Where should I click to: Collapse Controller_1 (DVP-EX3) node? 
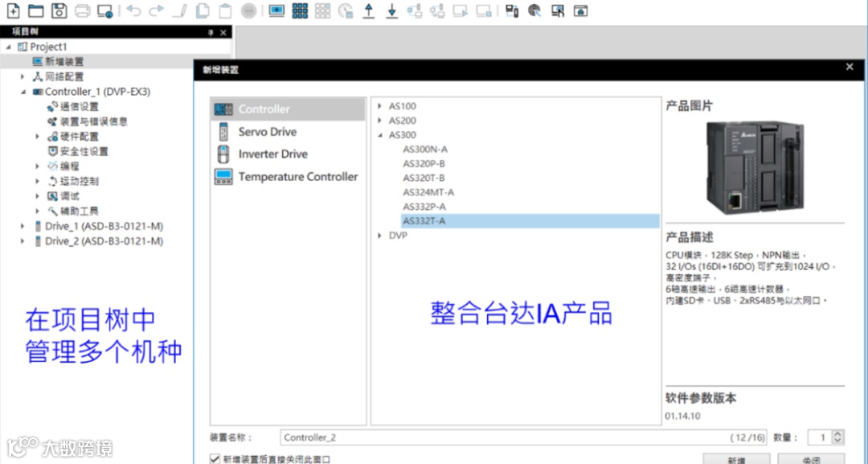pos(23,92)
